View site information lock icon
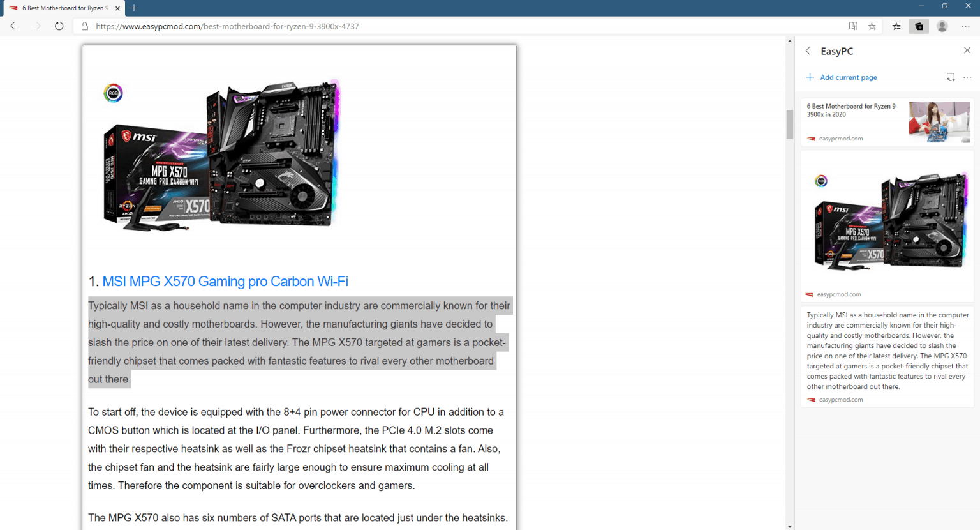The height and width of the screenshot is (530, 980). pos(84,26)
